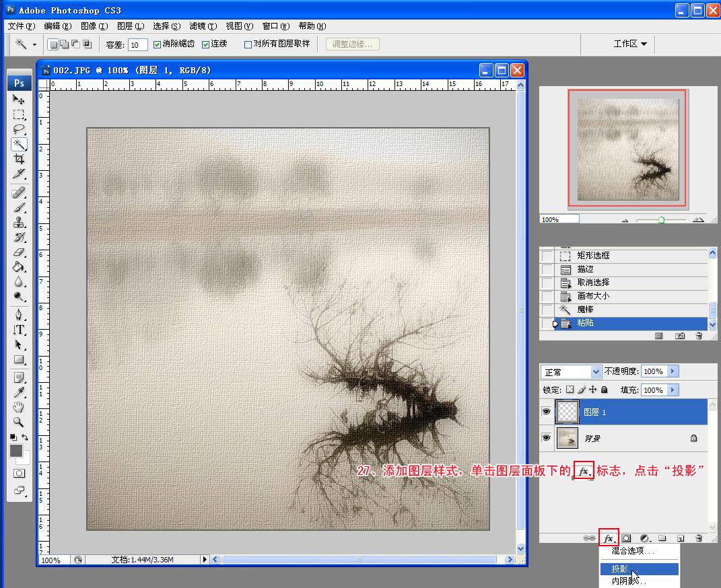Select the 背景 layer thumbnail
721x588 pixels.
tap(568, 438)
